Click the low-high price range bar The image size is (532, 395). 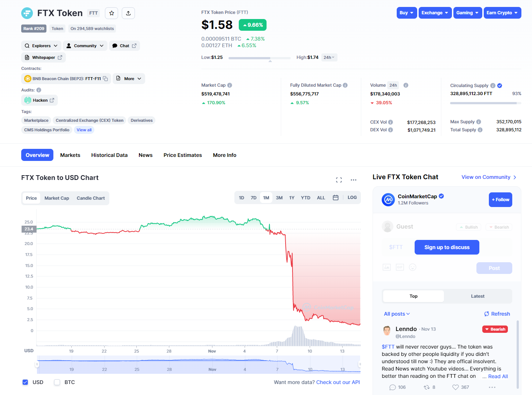tap(259, 58)
